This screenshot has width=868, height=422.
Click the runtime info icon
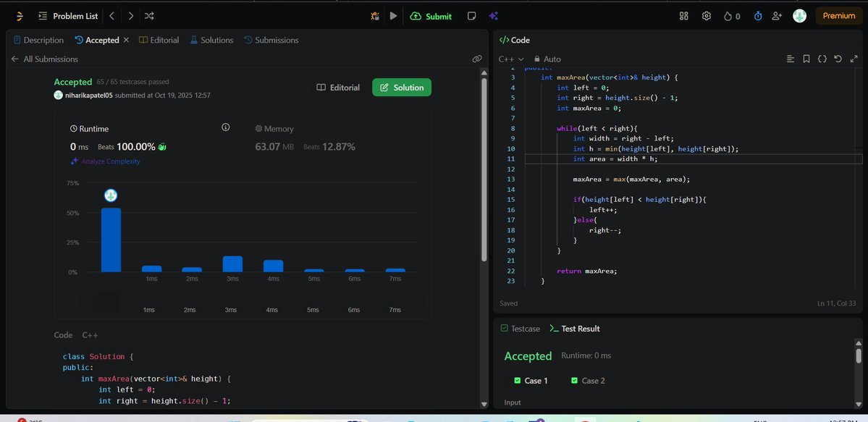point(225,127)
